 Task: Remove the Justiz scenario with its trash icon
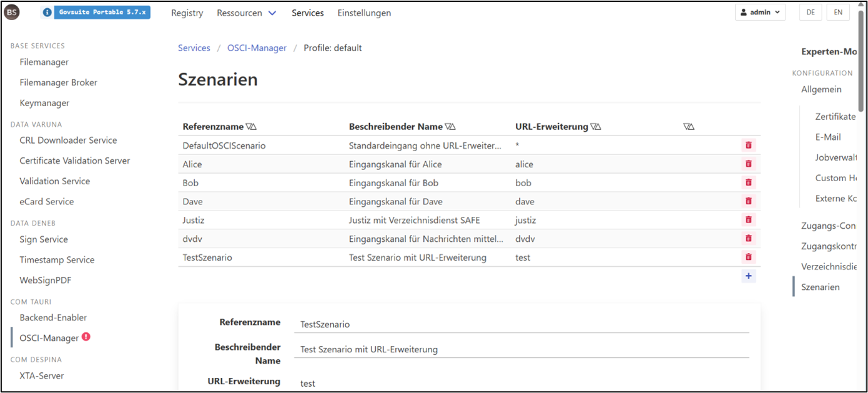click(x=749, y=219)
